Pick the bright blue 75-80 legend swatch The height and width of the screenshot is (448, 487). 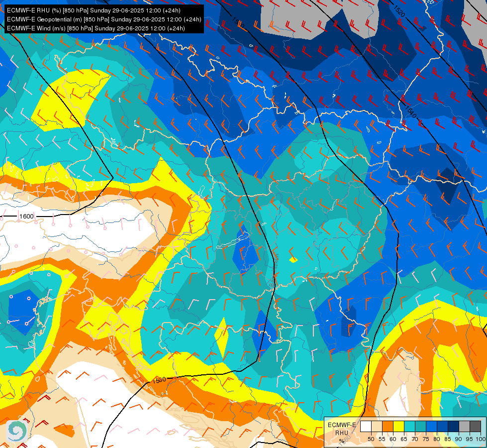coord(431,426)
